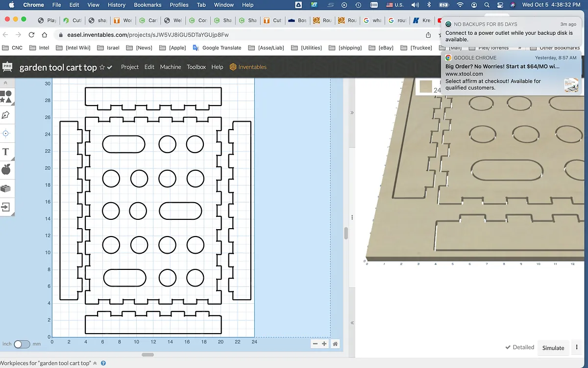588x368 pixels.
Task: Open the apple icon library
Action: click(x=6, y=170)
